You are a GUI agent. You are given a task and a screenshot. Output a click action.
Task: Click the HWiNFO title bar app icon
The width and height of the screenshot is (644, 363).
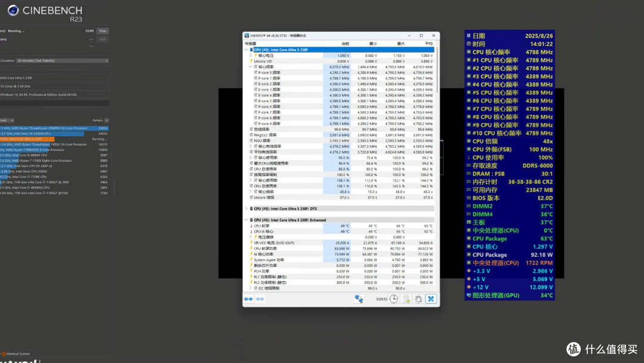(246, 35)
